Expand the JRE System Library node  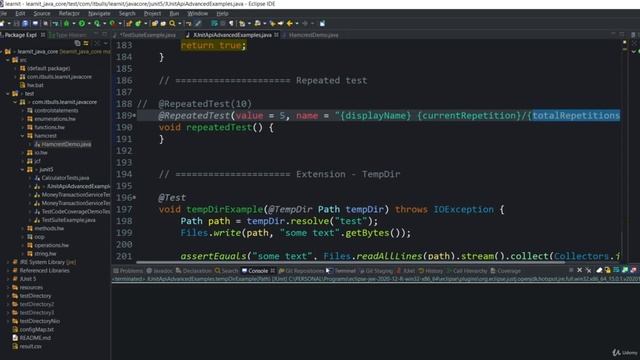tap(8, 262)
